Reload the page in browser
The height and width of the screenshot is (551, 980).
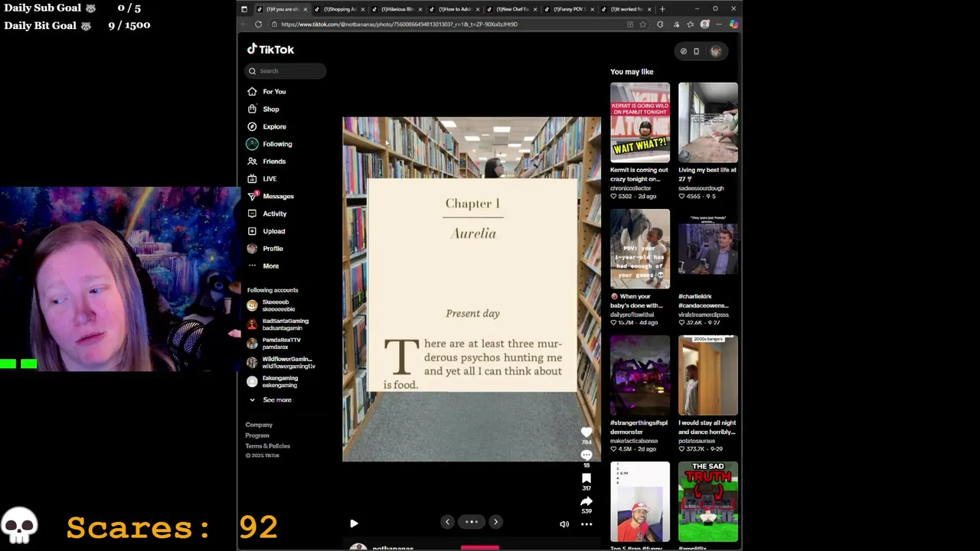point(259,24)
